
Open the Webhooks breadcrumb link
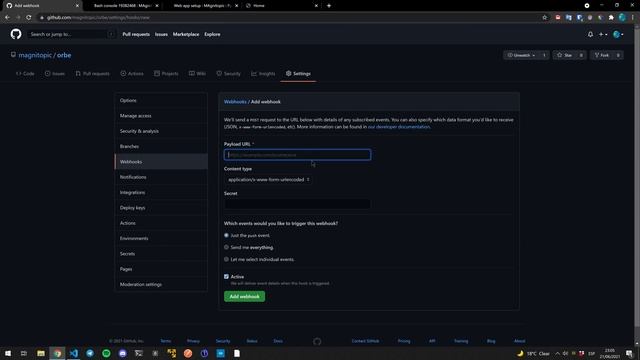click(x=235, y=102)
